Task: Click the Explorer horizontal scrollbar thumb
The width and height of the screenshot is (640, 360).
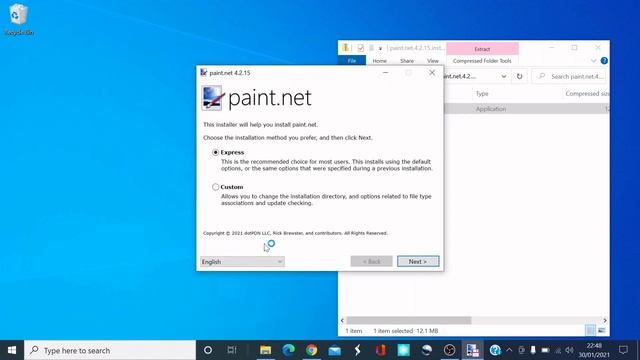Action: (409, 320)
